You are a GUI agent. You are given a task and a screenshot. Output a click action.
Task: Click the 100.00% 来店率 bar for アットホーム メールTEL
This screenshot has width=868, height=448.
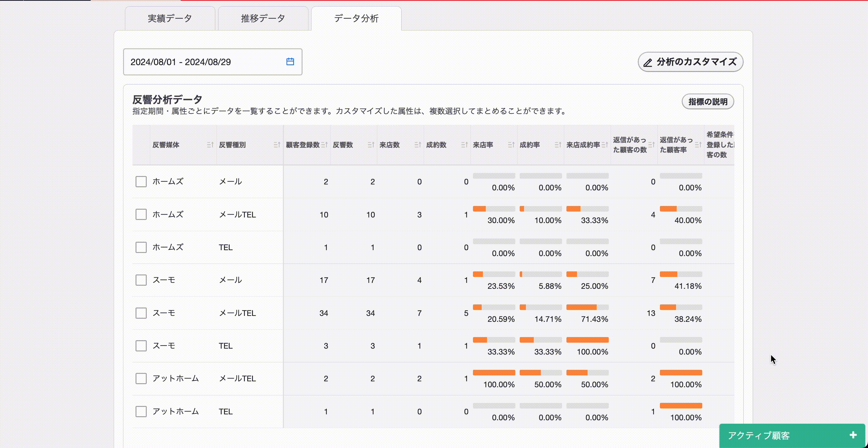coord(494,373)
